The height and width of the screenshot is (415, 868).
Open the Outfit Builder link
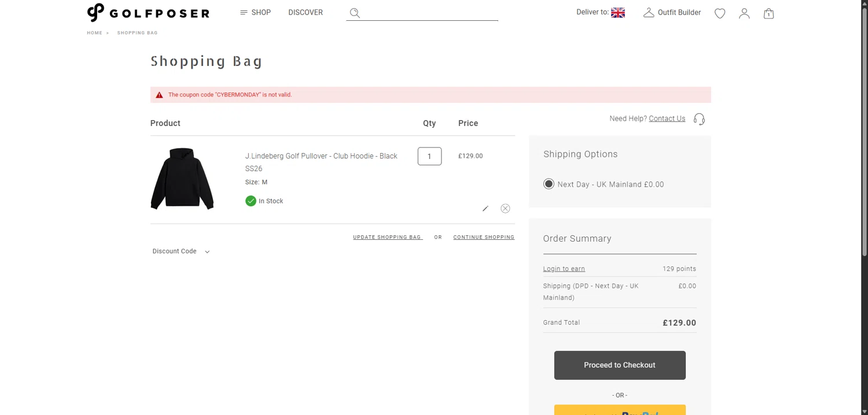pos(672,13)
